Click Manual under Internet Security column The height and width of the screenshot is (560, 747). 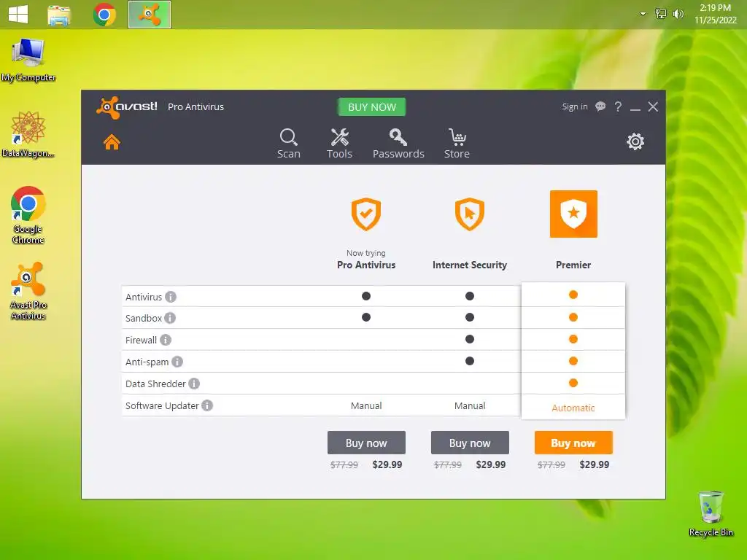[469, 405]
